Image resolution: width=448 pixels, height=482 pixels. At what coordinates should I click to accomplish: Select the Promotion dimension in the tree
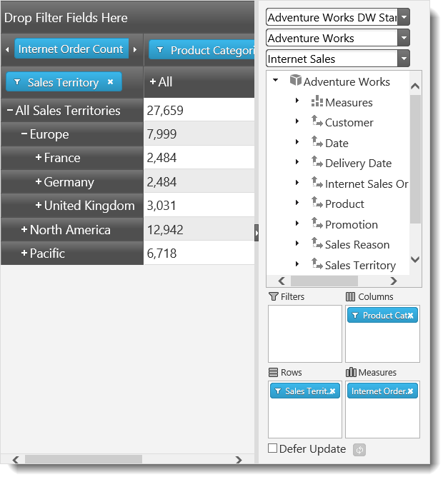(x=351, y=224)
